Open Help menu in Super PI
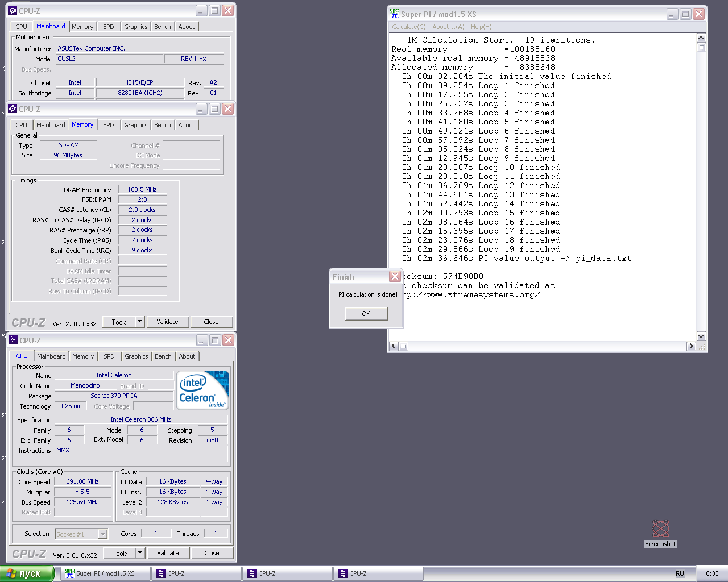728x582 pixels. tap(481, 27)
